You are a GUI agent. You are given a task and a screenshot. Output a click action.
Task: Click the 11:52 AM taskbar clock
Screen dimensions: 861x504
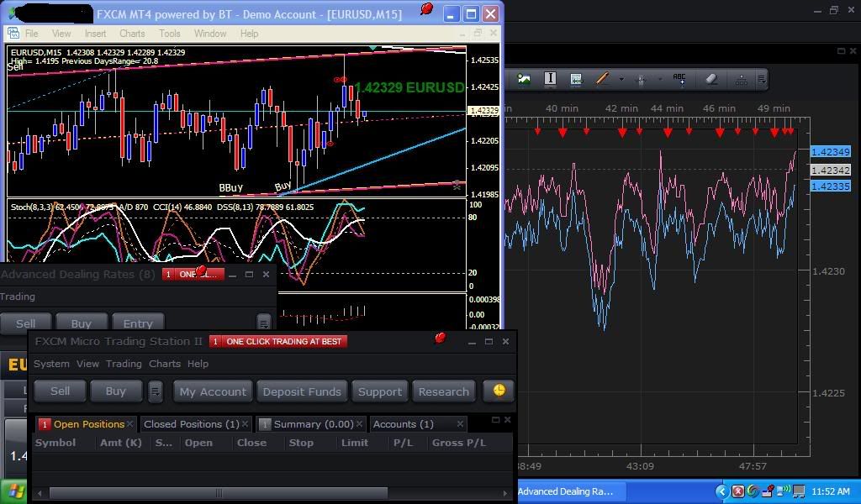[830, 491]
